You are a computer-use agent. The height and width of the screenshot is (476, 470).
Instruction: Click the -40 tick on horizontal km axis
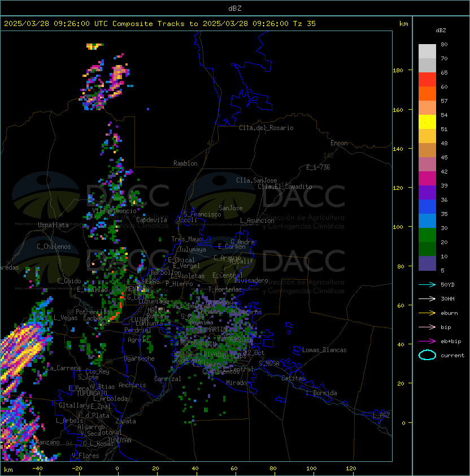(x=38, y=469)
